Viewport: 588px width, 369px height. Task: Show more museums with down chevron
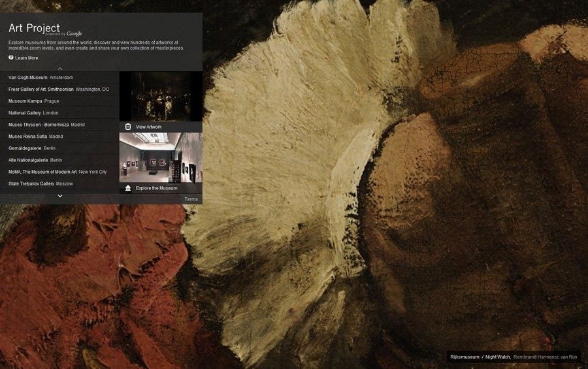[x=60, y=196]
